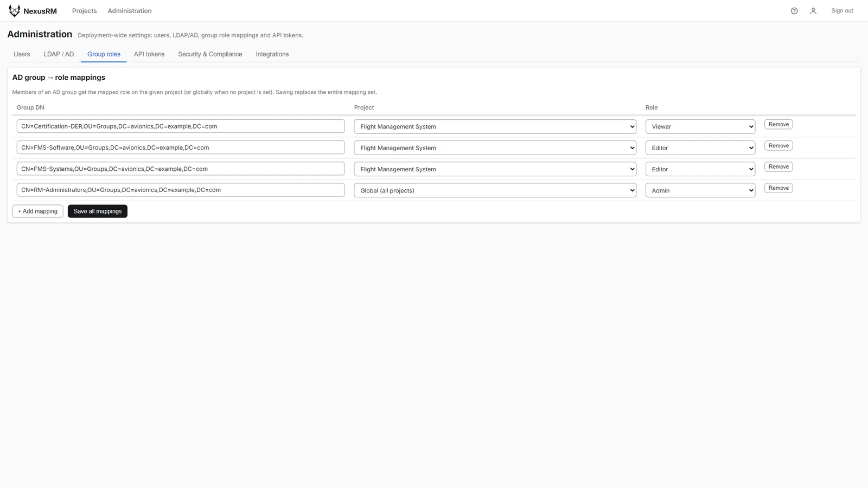Viewport: 868px width, 488px height.
Task: Click the Role column header
Action: point(652,107)
